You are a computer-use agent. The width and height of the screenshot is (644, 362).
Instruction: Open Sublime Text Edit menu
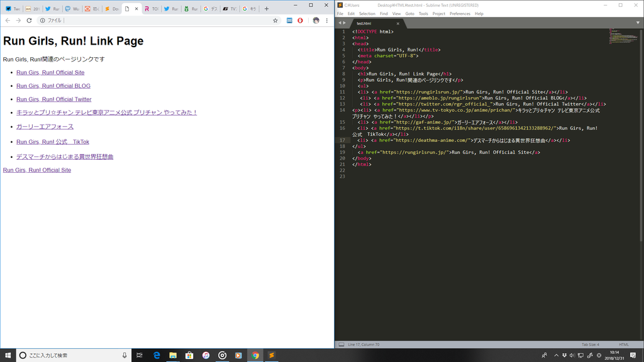[x=351, y=14]
